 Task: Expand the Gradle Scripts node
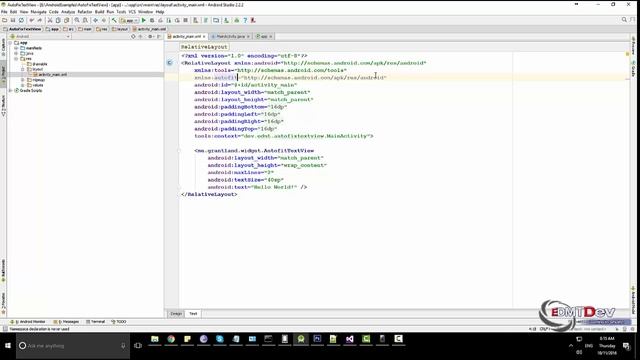coord(10,91)
